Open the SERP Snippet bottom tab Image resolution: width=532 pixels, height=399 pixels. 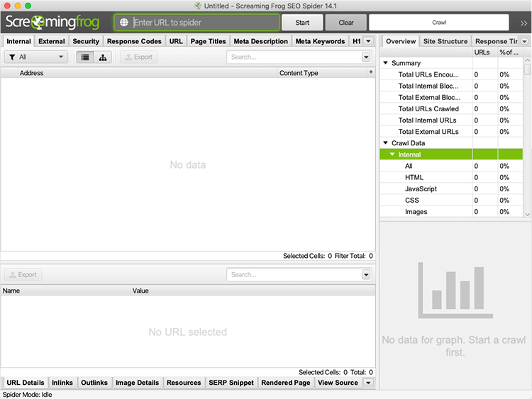pyautogui.click(x=231, y=383)
